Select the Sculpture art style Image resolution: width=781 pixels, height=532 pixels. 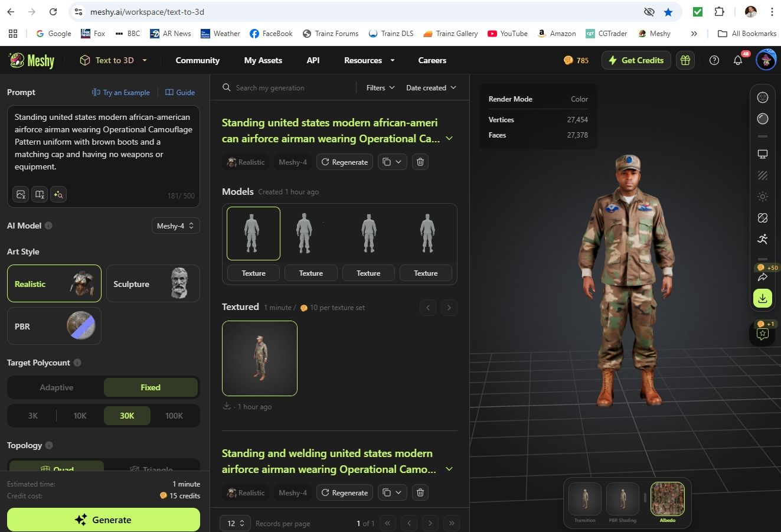pyautogui.click(x=153, y=284)
